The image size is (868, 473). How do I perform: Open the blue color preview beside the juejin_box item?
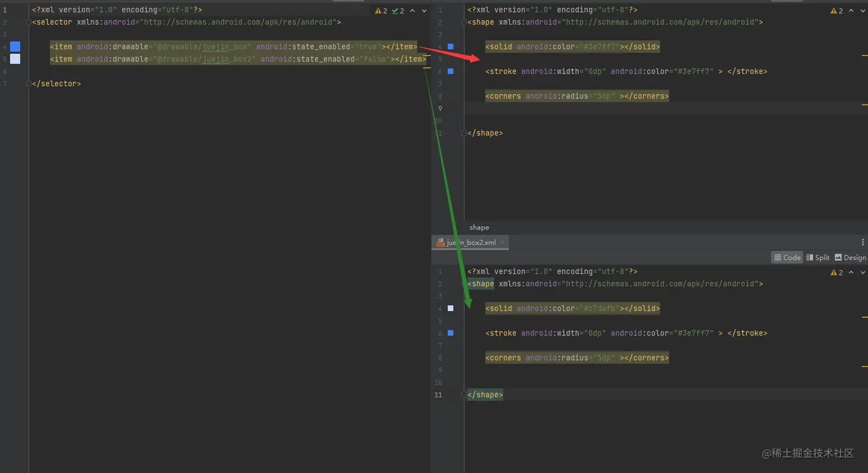tap(15, 46)
